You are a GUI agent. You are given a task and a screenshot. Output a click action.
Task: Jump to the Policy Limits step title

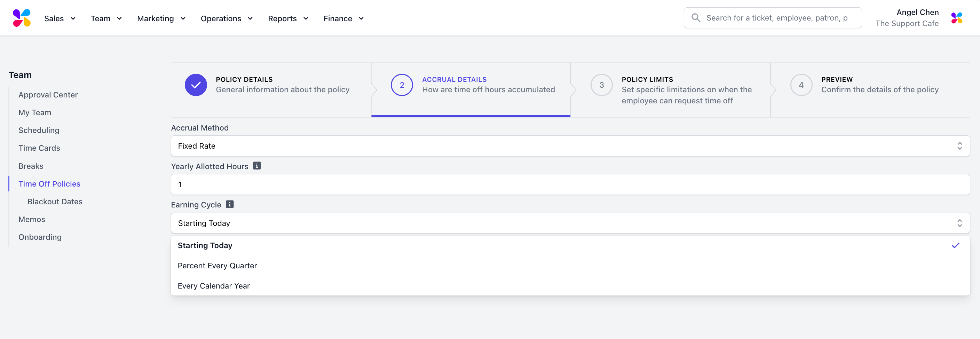(x=647, y=79)
